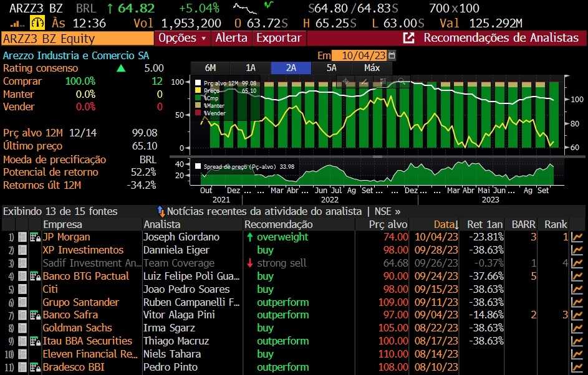Toggle the %Cmp green legend series
The height and width of the screenshot is (375, 588).
198,98
